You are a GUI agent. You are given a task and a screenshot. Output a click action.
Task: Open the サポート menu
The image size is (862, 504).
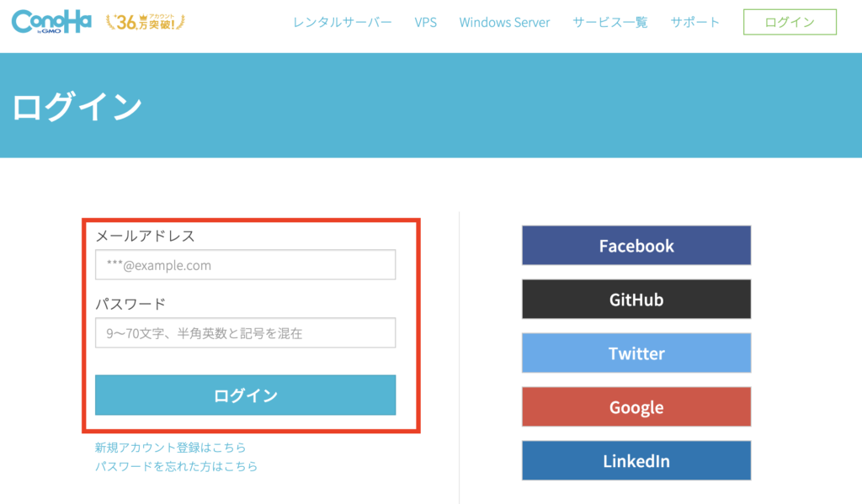tap(694, 23)
